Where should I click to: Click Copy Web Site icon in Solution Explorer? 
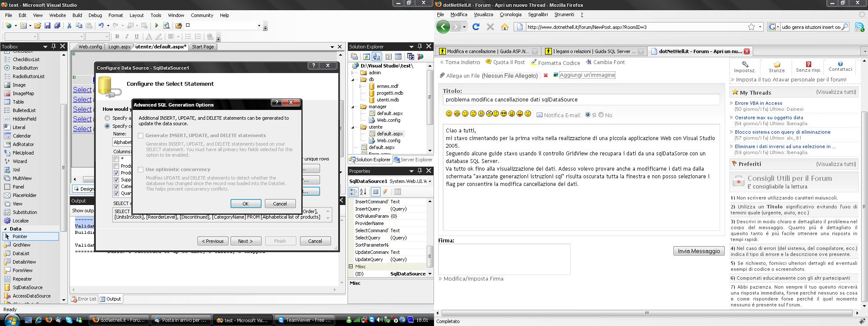[410, 56]
